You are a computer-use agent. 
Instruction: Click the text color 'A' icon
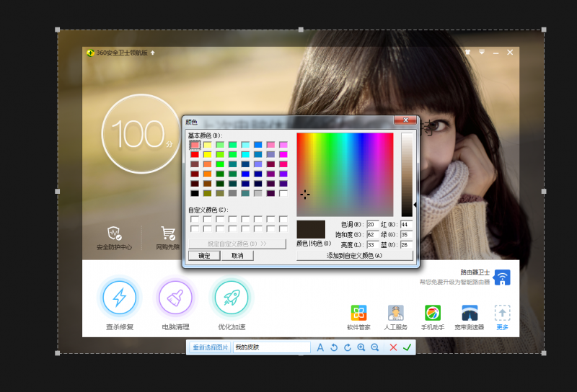(x=320, y=347)
